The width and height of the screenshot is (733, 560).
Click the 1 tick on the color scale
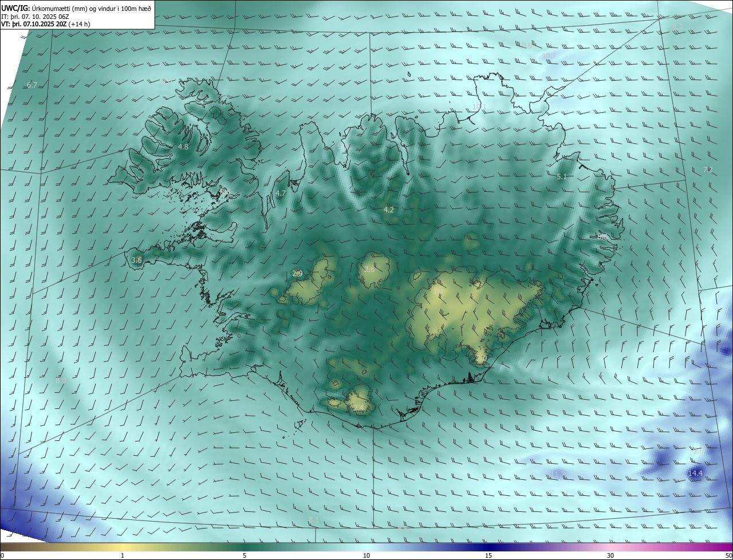tap(123, 555)
